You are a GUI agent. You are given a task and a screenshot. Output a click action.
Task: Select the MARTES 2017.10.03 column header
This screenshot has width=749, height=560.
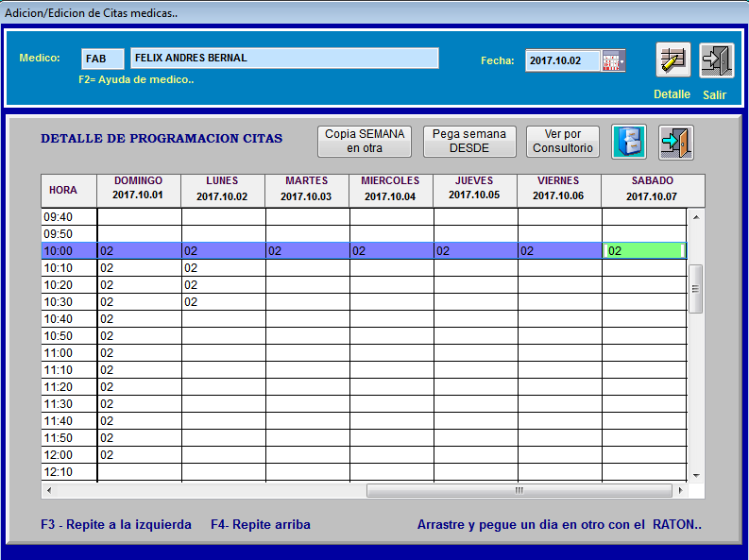(x=307, y=191)
